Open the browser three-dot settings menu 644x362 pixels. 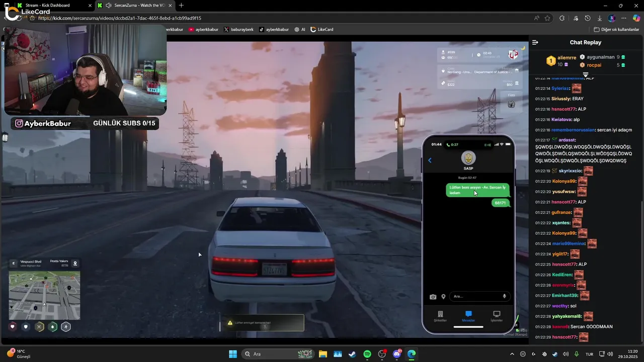click(624, 18)
